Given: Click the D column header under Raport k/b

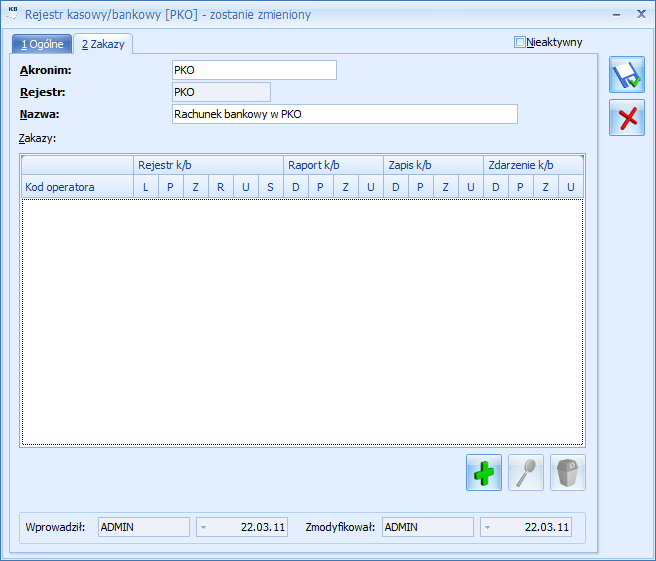Looking at the screenshot, I should coord(296,187).
